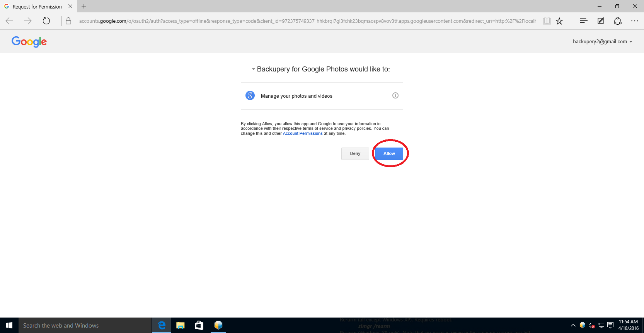Viewport: 644px width, 333px height.
Task: Open the Account Permissions link
Action: click(x=303, y=133)
